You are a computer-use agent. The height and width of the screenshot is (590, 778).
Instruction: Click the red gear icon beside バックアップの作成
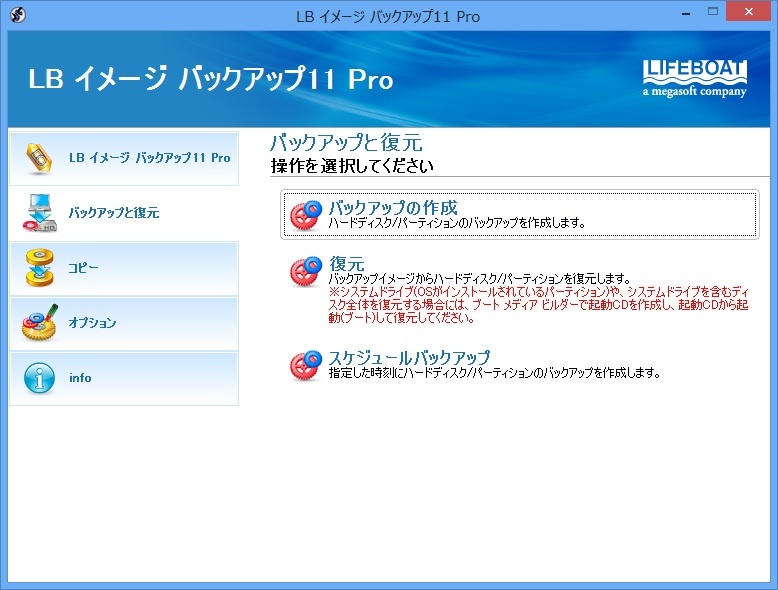click(x=306, y=215)
